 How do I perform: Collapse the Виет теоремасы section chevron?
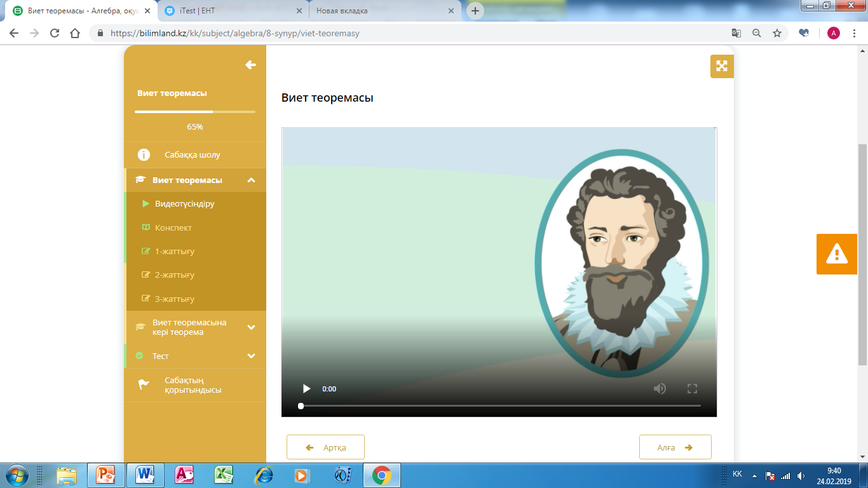pos(251,180)
